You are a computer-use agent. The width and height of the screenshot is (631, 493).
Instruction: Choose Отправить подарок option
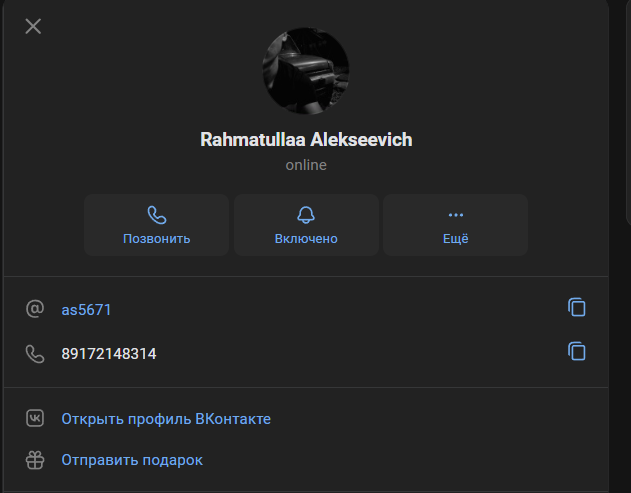(x=132, y=460)
